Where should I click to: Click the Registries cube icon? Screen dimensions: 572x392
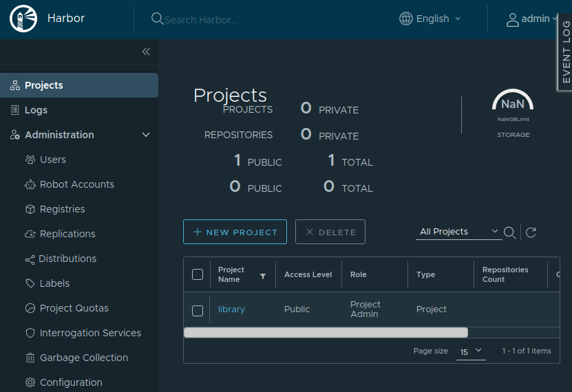[30, 209]
